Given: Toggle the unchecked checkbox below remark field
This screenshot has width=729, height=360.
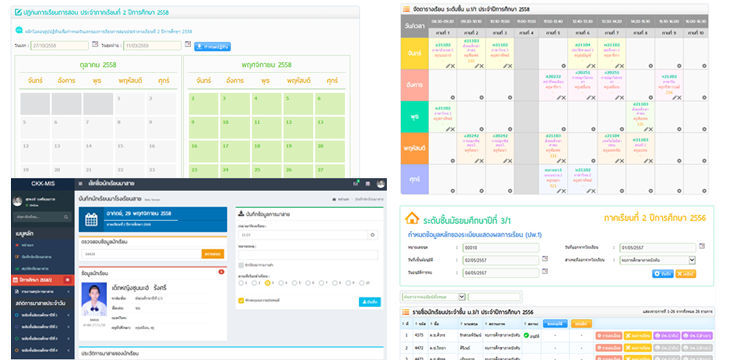Looking at the screenshot, I should (x=241, y=265).
